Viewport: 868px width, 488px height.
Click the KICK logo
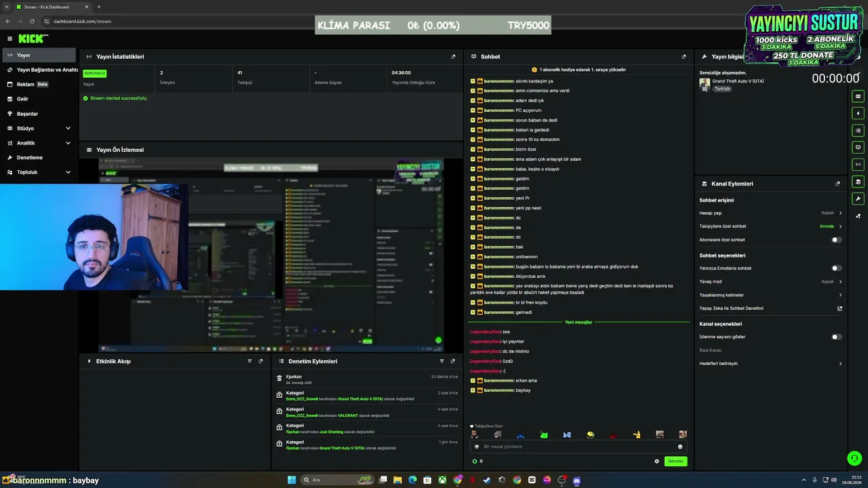pos(33,39)
